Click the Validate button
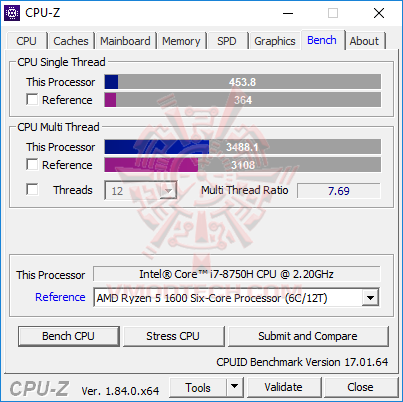Screen dimensions: 403x402 coord(284,387)
